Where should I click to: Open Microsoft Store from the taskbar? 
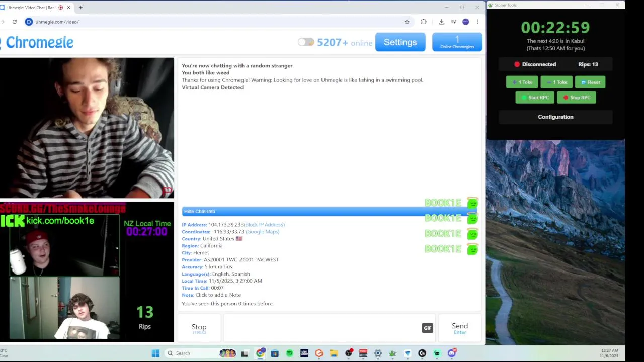[x=275, y=353]
